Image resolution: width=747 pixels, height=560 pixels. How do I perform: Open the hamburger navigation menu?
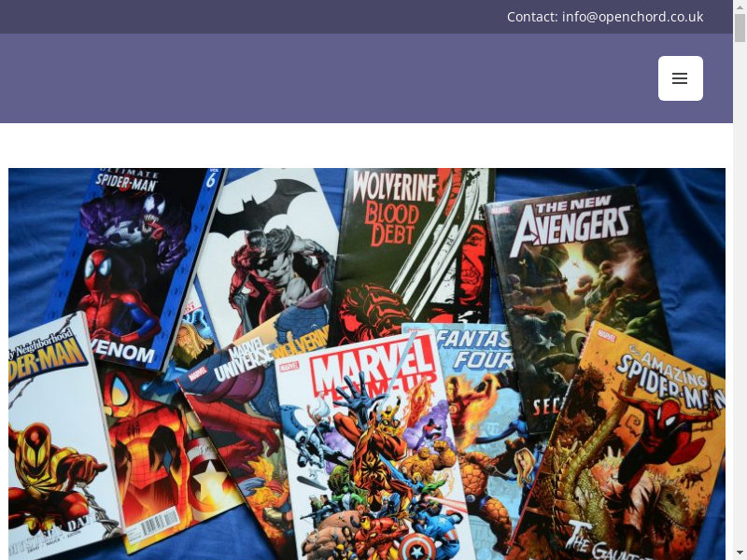[680, 78]
